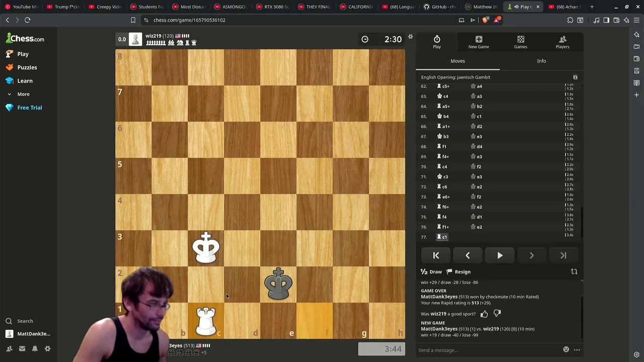Image resolution: width=644 pixels, height=362 pixels.
Task: Open the Friends icon in sidebar footer
Action: tap(9, 348)
